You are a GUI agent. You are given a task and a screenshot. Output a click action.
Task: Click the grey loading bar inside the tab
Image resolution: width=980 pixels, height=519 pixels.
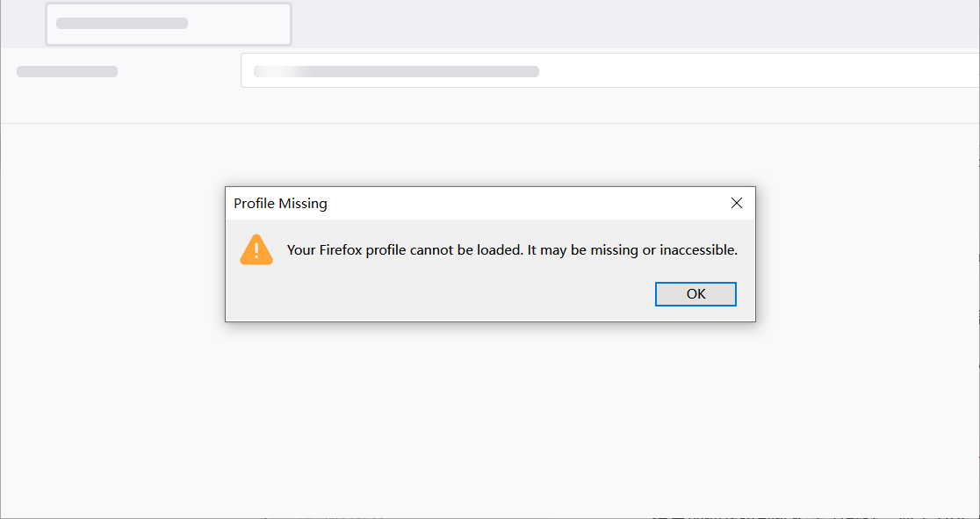pos(122,24)
